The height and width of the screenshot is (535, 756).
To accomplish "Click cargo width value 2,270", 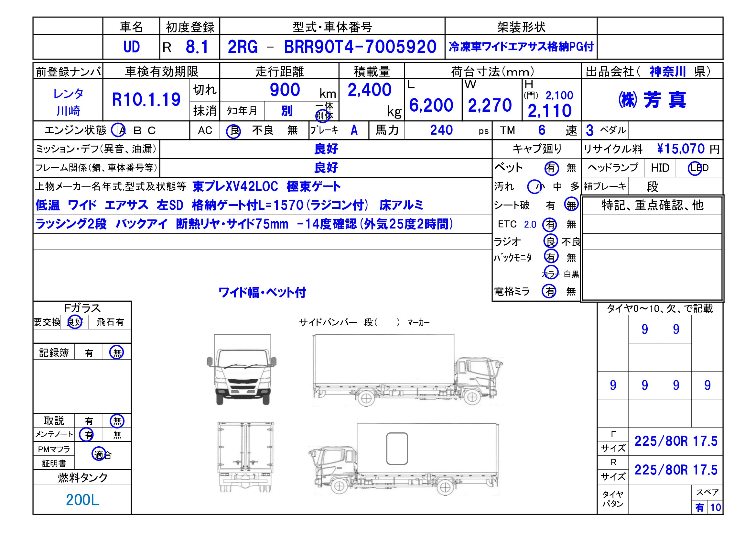I will (x=490, y=105).
